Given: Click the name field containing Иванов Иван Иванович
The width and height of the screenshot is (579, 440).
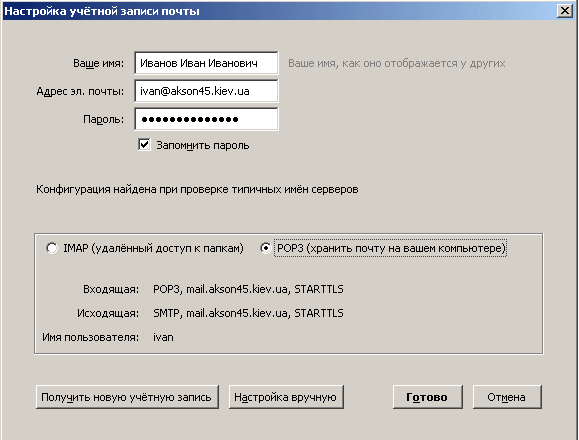Looking at the screenshot, I should (206, 63).
